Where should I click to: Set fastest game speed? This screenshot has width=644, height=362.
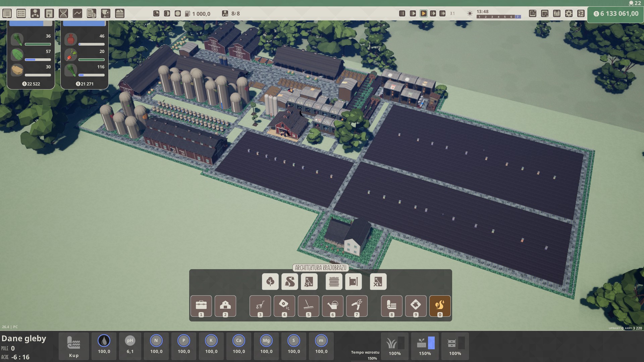pos(442,13)
